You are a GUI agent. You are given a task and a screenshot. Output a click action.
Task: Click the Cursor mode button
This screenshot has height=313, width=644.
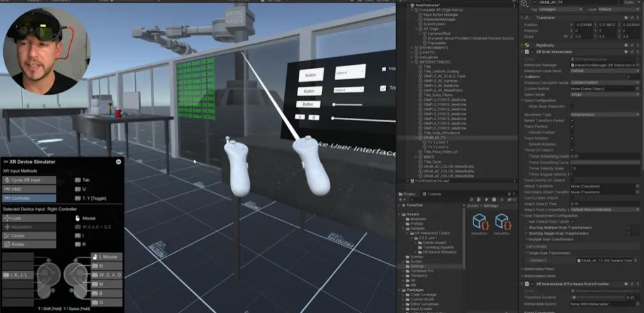point(29,236)
